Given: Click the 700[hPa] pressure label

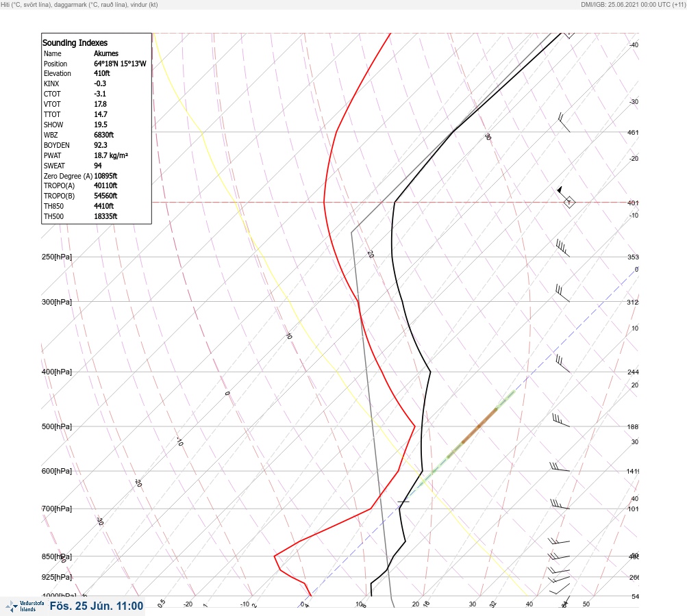Looking at the screenshot, I should tap(57, 509).
